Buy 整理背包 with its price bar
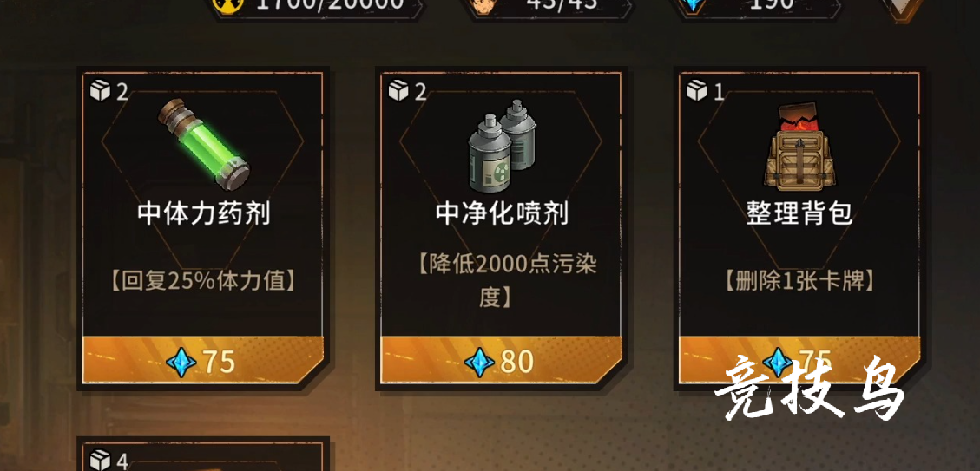980x471 pixels. (799, 361)
